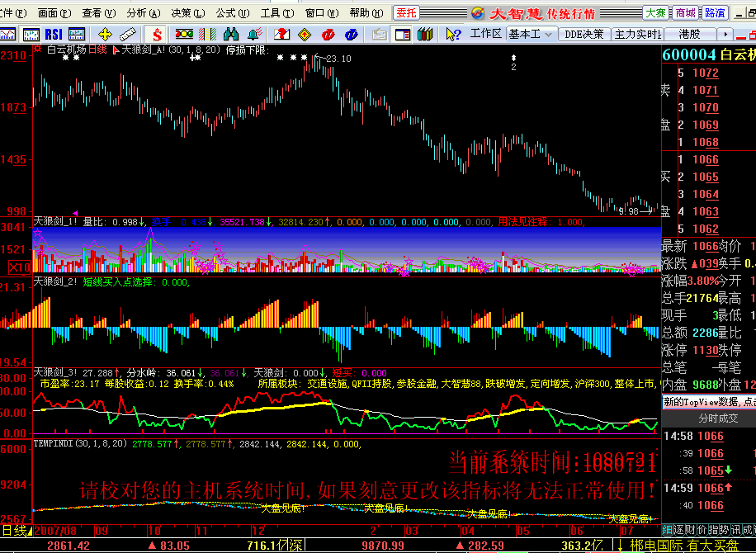Image resolution: width=756 pixels, height=553 pixels.
Task: Select the 势 tab in bottom panel
Action: point(725,530)
